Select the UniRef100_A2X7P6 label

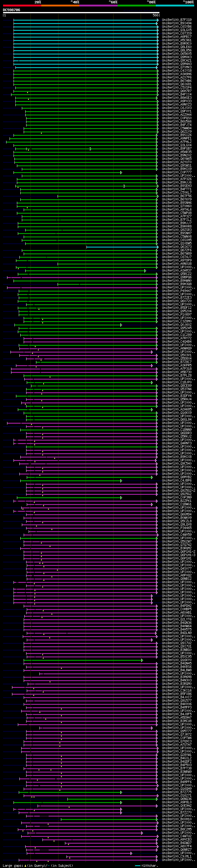pos(177,78)
